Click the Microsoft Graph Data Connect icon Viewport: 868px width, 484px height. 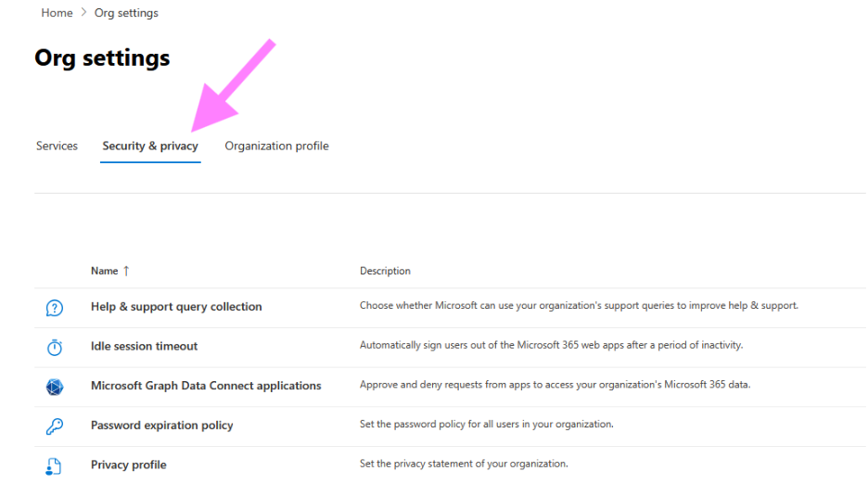(x=55, y=387)
